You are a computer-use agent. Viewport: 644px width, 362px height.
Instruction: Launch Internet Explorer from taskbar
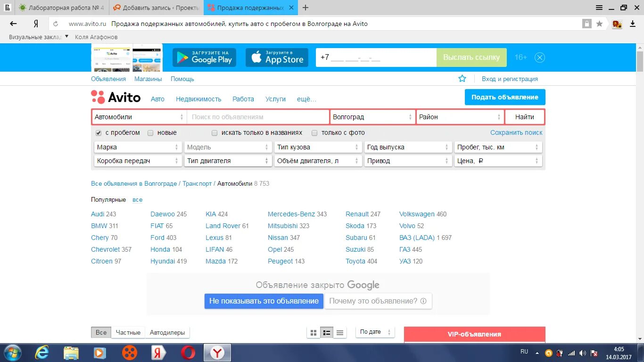pyautogui.click(x=41, y=353)
